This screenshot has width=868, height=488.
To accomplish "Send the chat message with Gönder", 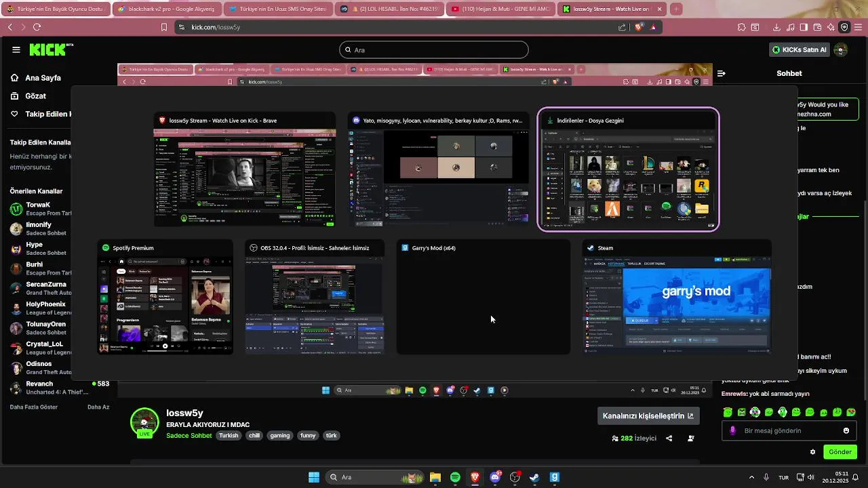I will pyautogui.click(x=840, y=452).
